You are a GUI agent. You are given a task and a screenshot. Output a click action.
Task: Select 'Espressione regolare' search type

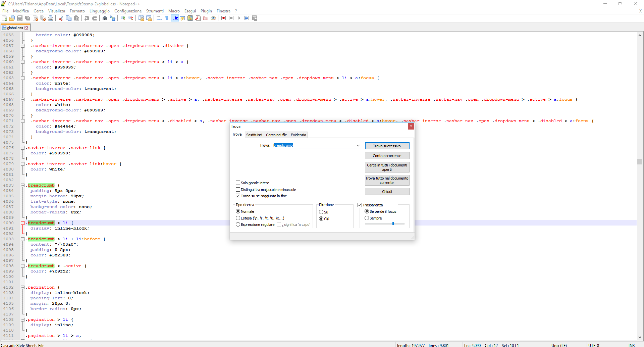[238, 225]
